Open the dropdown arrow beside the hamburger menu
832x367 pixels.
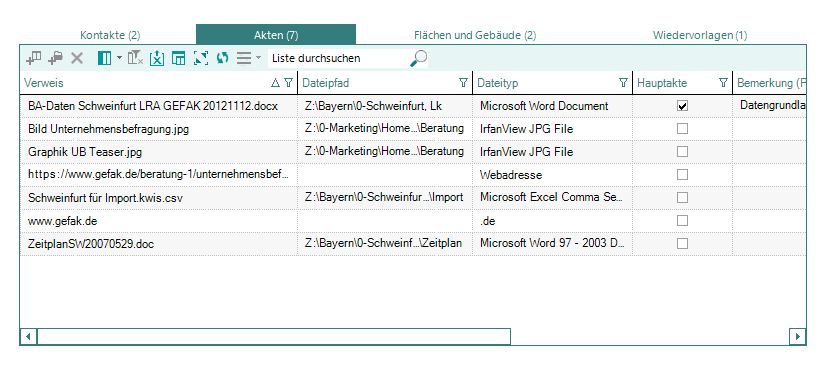pyautogui.click(x=258, y=58)
